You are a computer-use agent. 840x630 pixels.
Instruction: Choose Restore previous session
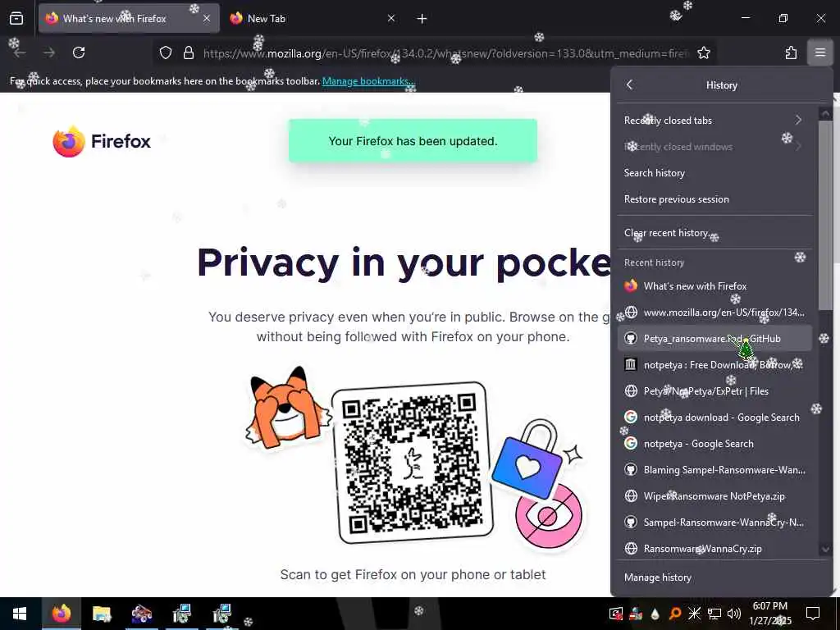714,199
